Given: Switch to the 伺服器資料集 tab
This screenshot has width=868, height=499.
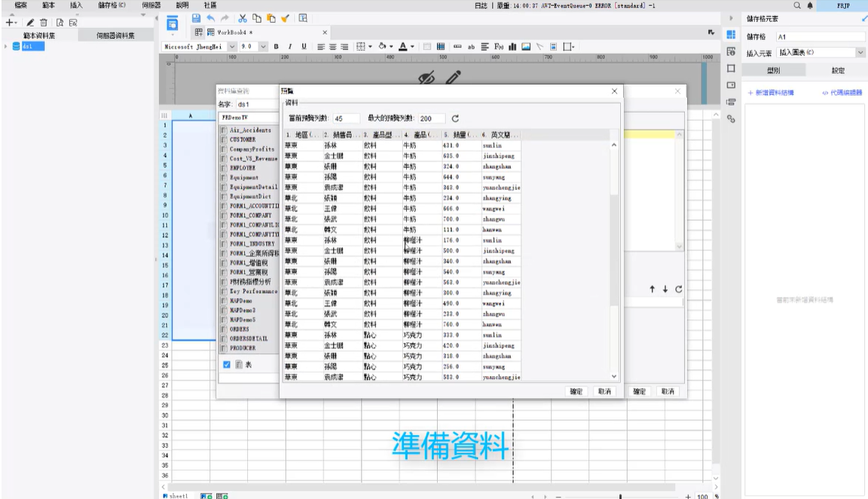Looking at the screenshot, I should pyautogui.click(x=115, y=35).
